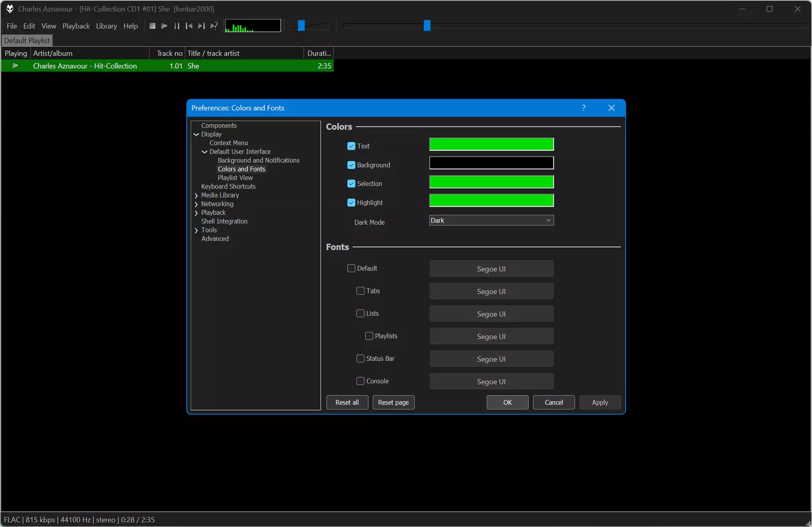This screenshot has height=527, width=812.
Task: Change the Console font Segoe UI button
Action: pyautogui.click(x=492, y=382)
